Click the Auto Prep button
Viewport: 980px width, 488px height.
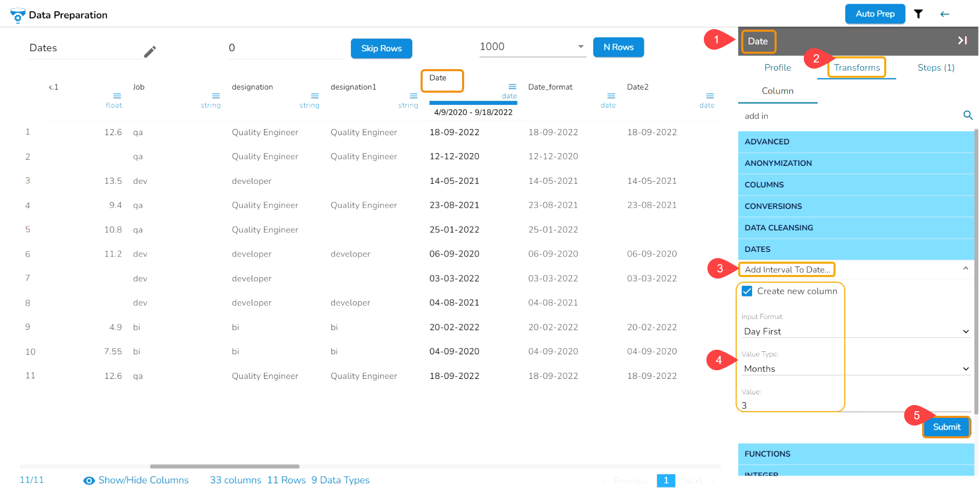(875, 14)
